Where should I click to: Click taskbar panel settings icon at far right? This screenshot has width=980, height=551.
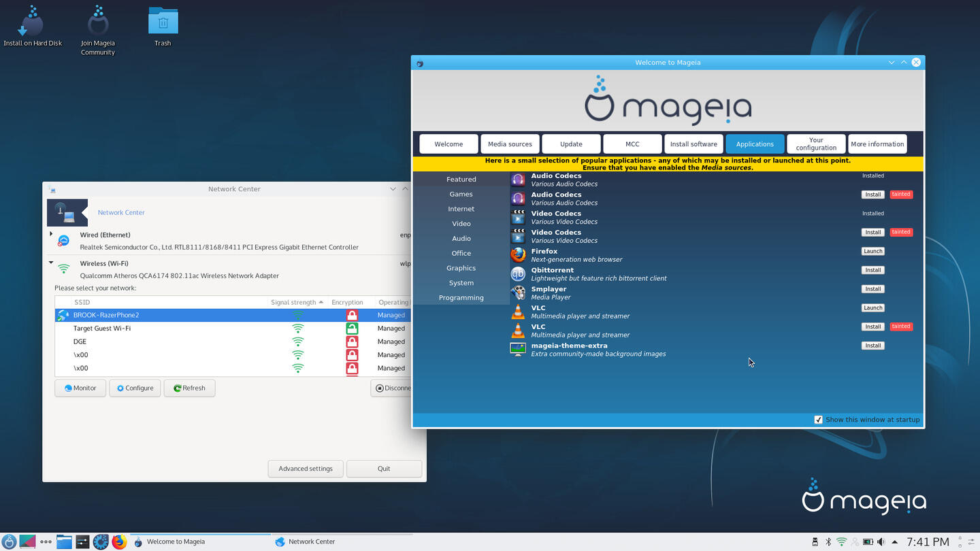click(x=973, y=541)
